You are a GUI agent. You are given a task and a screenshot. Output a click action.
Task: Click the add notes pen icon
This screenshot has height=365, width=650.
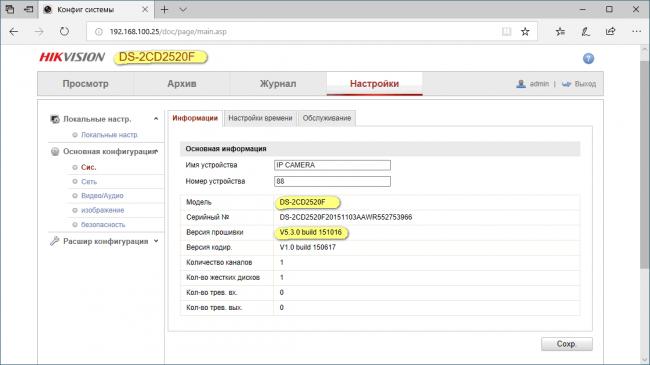(585, 32)
